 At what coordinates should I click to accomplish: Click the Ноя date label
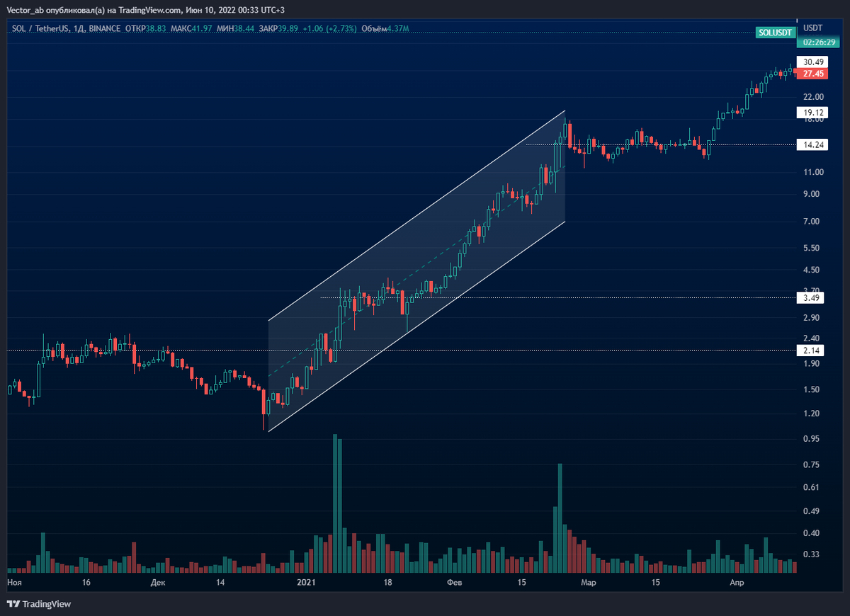click(14, 583)
